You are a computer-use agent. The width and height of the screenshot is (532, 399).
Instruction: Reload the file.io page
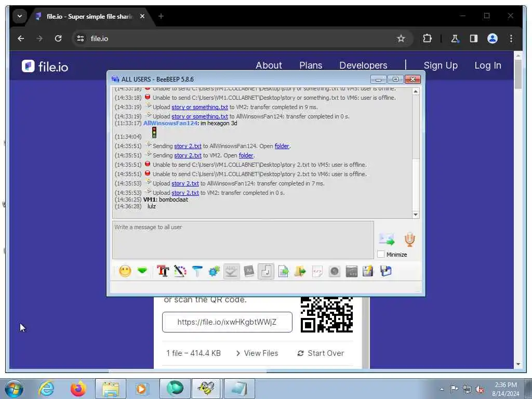pos(58,38)
